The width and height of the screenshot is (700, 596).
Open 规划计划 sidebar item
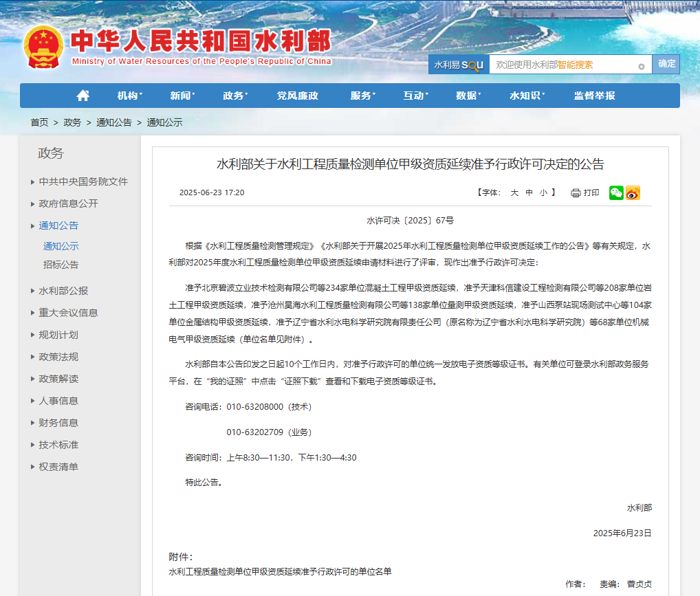tap(58, 335)
